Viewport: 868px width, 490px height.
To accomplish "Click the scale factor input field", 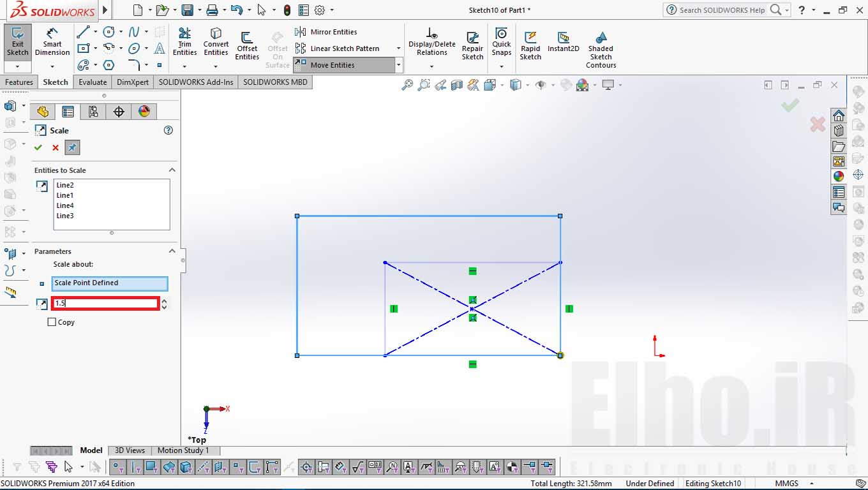I will [105, 303].
